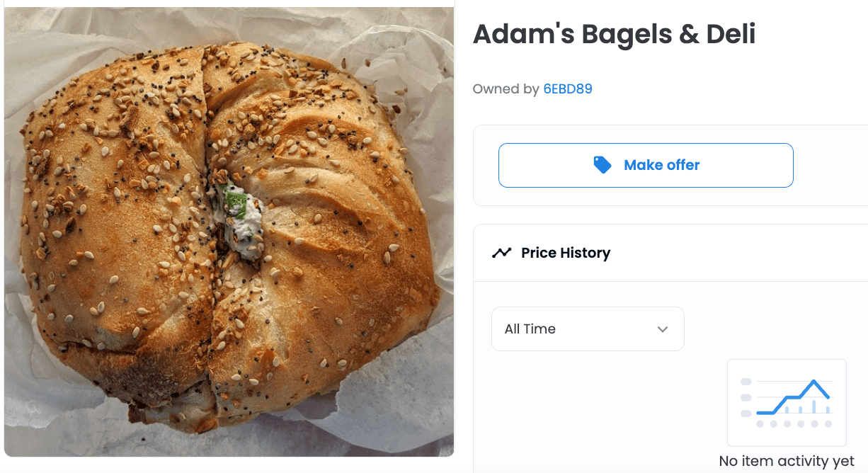
Task: Select the 'All Time' text in the combo box
Action: click(x=530, y=329)
